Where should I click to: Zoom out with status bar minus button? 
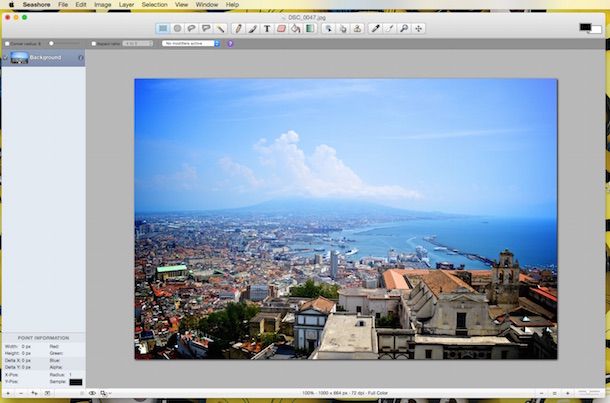[x=542, y=393]
